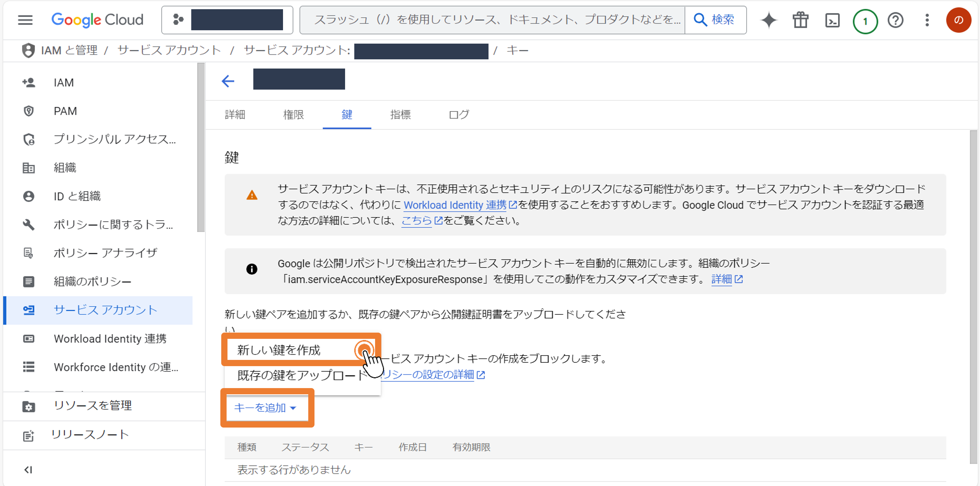Switch to the 指標 tab
Screen dimensions: 980x486
click(x=400, y=114)
